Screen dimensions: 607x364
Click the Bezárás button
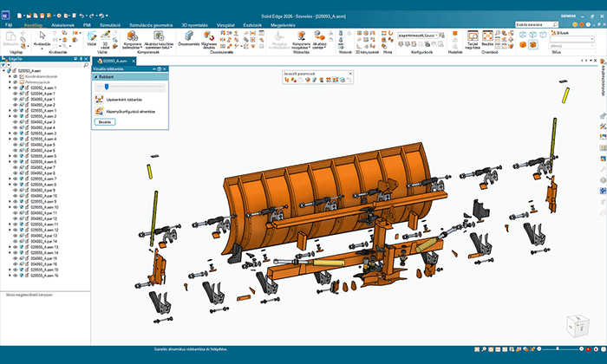[x=103, y=122]
